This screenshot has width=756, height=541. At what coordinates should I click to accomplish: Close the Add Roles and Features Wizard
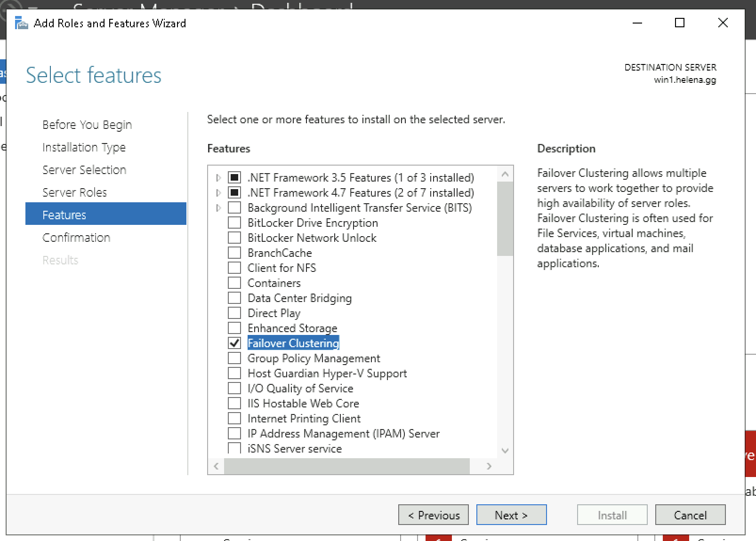tap(723, 23)
